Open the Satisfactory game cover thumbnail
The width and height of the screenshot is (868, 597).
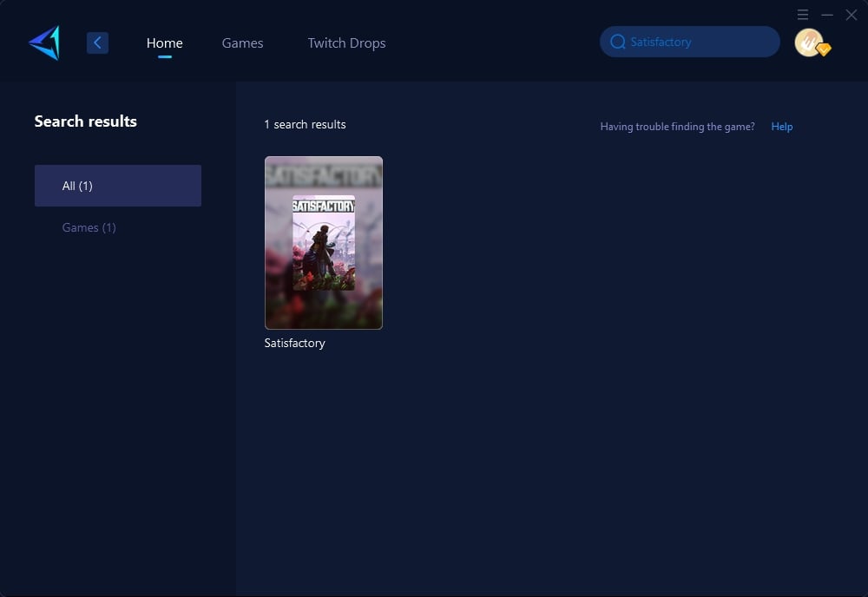pos(323,243)
